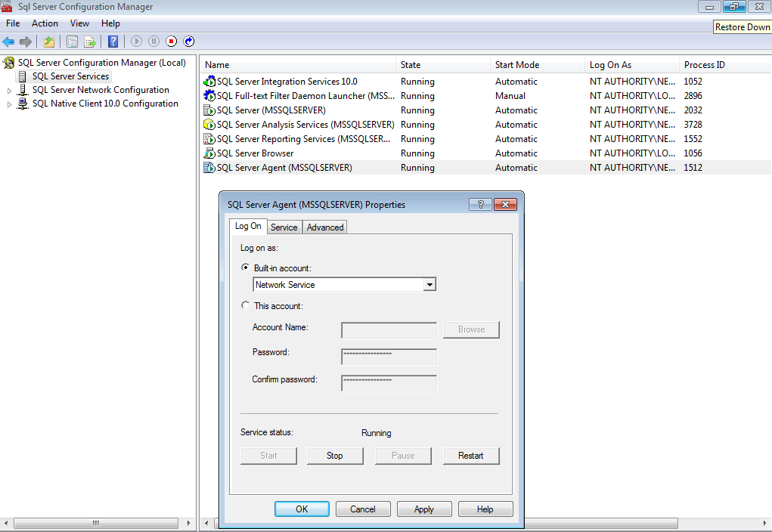
Task: Click the blue Help toolbar icon
Action: [113, 42]
